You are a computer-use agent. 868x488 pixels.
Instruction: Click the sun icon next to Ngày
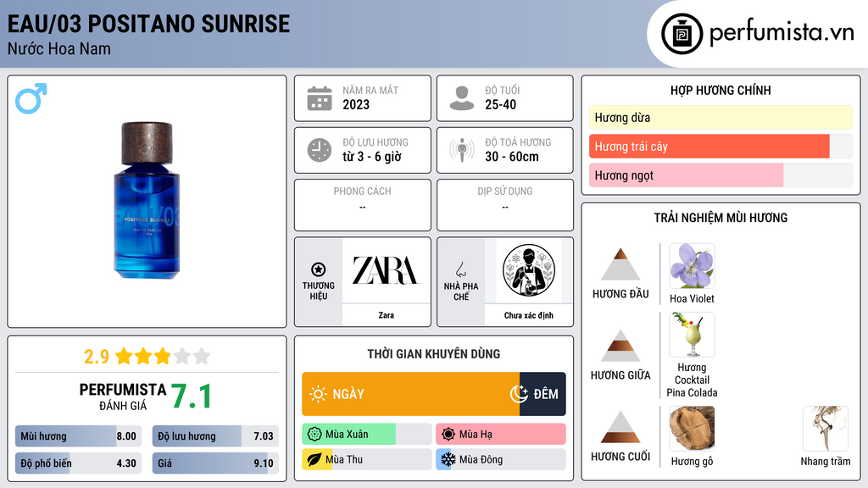[318, 394]
